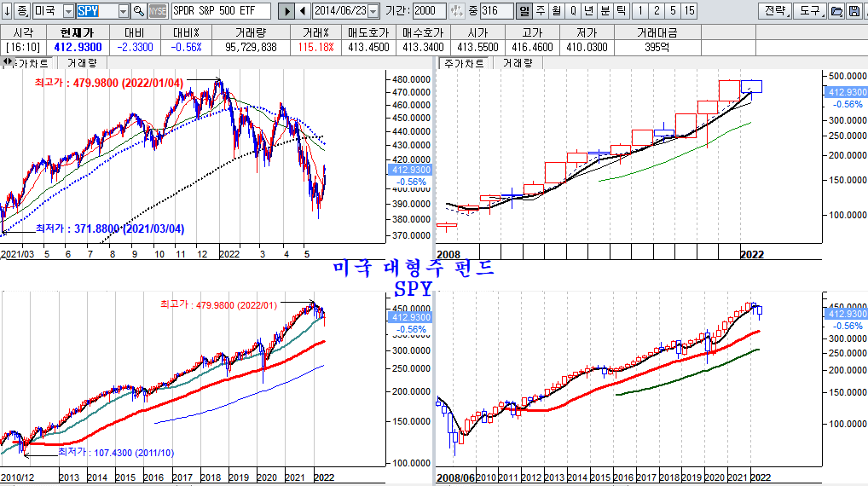Open the 거래량 tab in left panel

tap(82, 63)
